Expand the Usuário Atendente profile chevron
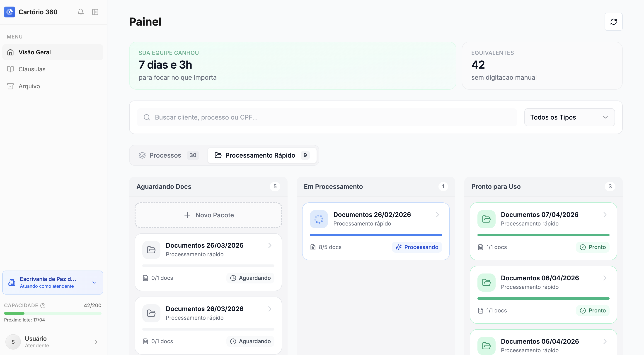The height and width of the screenshot is (355, 644). coord(96,342)
